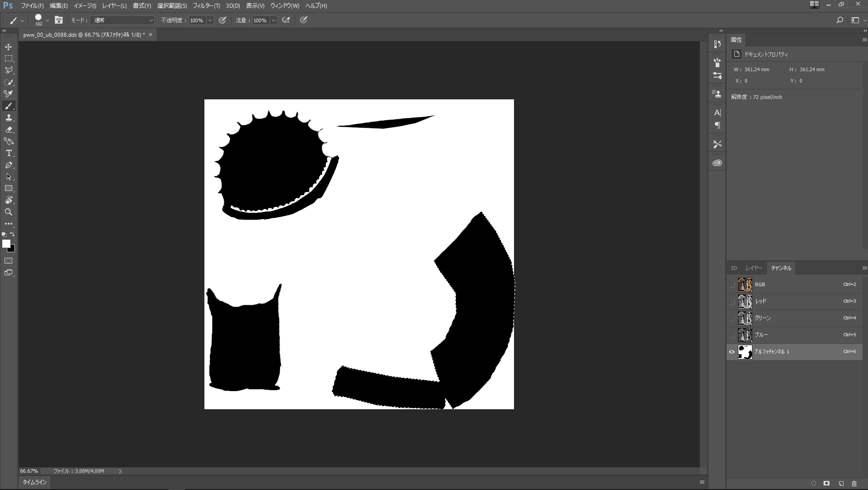Switch to the レイヤー tab
The image size is (868, 490).
coord(754,268)
